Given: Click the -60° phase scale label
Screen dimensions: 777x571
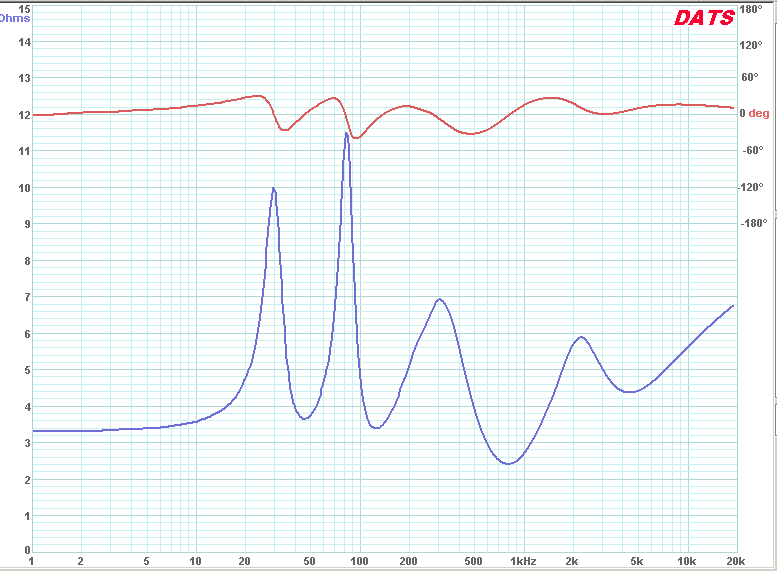Looking at the screenshot, I should click(751, 150).
